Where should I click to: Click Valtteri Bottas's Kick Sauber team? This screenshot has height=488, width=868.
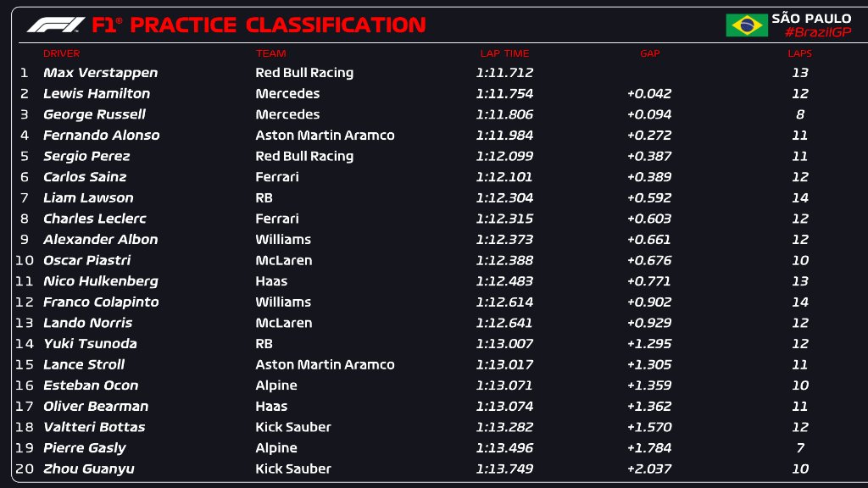[x=293, y=428]
